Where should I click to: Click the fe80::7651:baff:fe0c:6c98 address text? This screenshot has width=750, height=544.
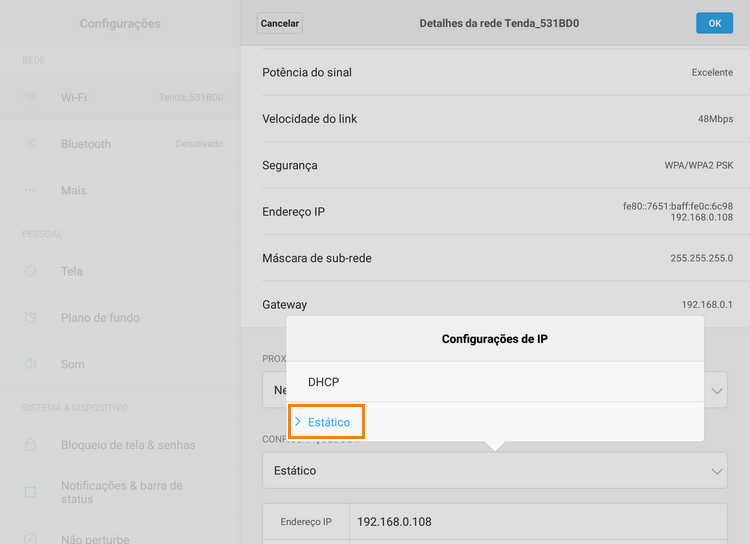click(678, 206)
